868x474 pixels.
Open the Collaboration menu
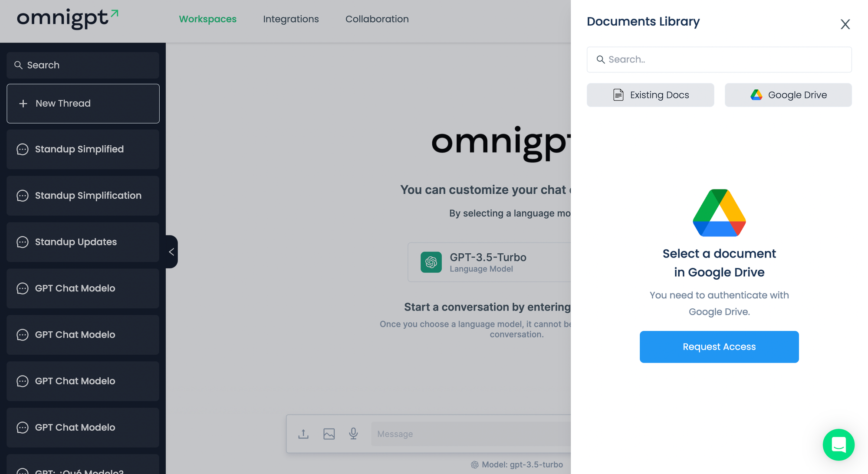click(377, 19)
